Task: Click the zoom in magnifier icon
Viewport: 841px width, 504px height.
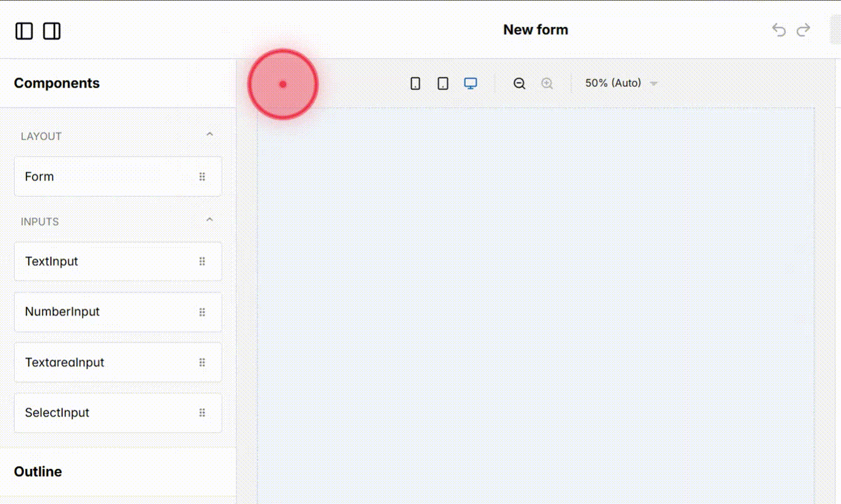Action: coord(547,83)
